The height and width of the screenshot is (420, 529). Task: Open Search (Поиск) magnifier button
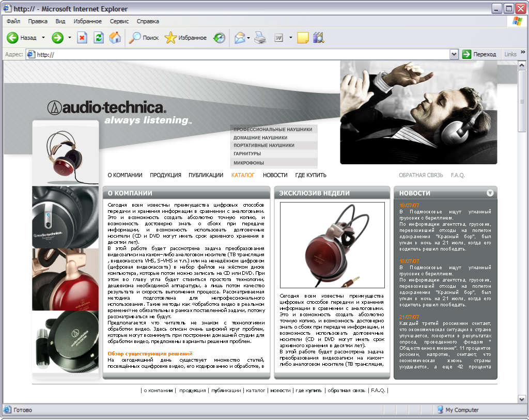pos(144,37)
